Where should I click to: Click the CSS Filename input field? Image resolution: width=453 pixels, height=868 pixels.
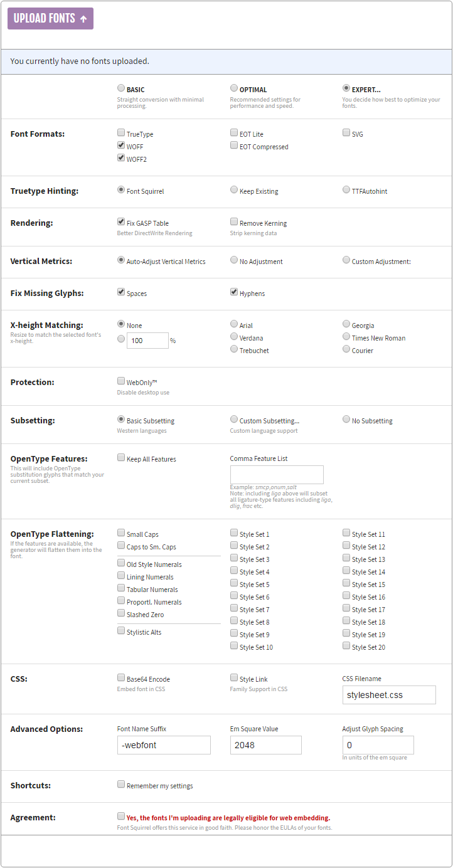tap(389, 695)
